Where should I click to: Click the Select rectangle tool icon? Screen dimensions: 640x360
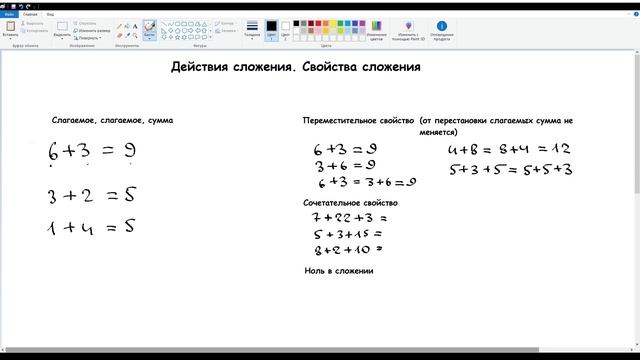(x=62, y=26)
